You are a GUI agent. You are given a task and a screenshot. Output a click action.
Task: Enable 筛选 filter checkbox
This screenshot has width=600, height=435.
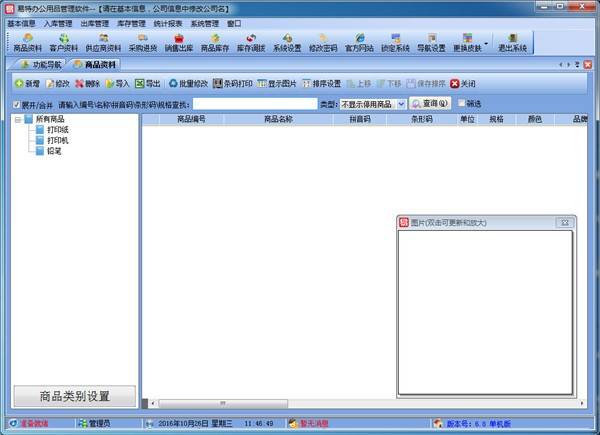point(461,103)
